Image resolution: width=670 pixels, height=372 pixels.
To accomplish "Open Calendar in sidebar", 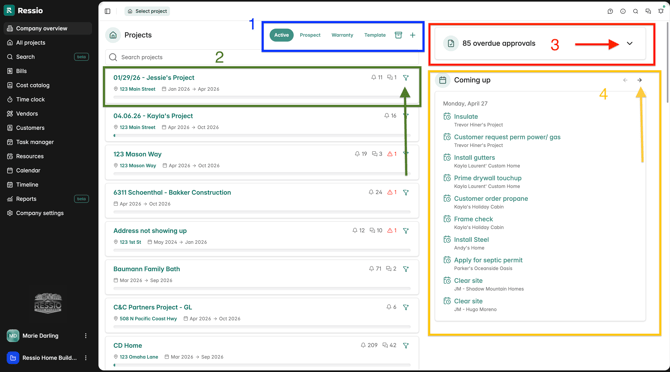I will tap(48, 170).
